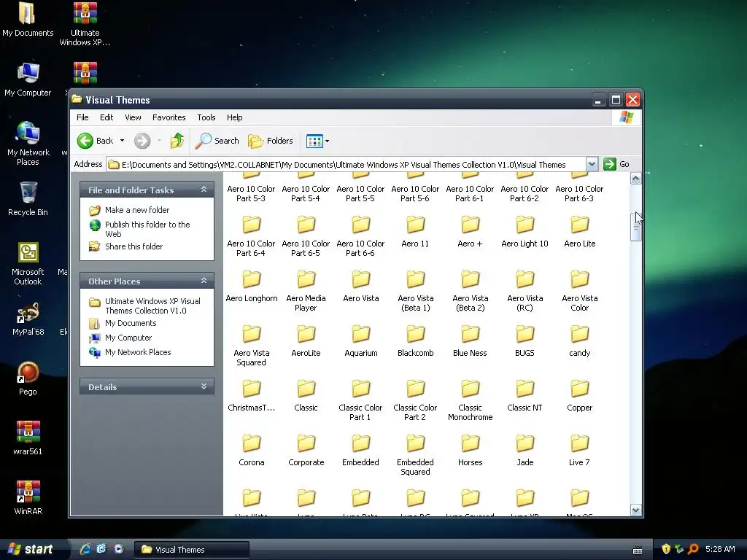
Task: Select the Aero Vista (Beta 1) folder
Action: coord(415,292)
